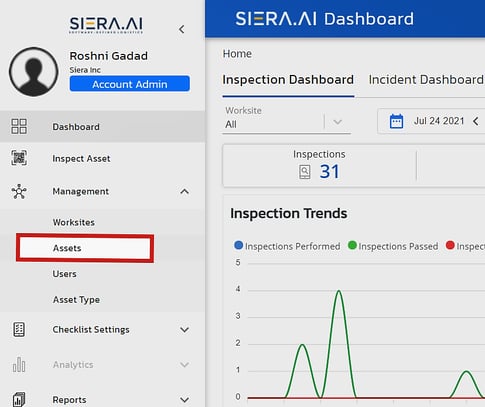Click the SIERA.AI sidebar logo
This screenshot has height=407, width=485.
pos(106,25)
